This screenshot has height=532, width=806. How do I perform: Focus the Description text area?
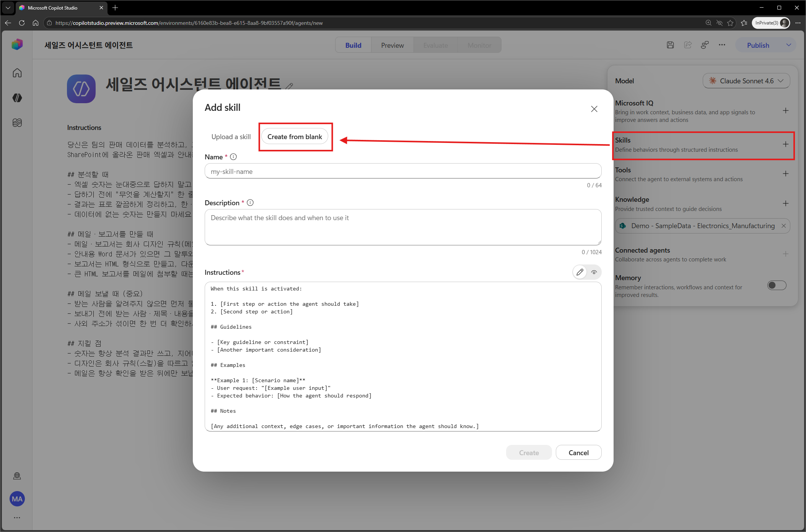pyautogui.click(x=403, y=227)
